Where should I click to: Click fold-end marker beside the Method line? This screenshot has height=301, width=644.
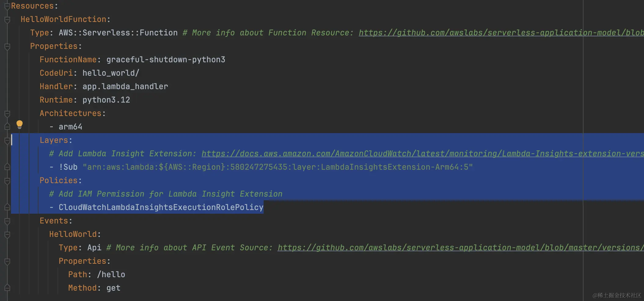[7, 288]
